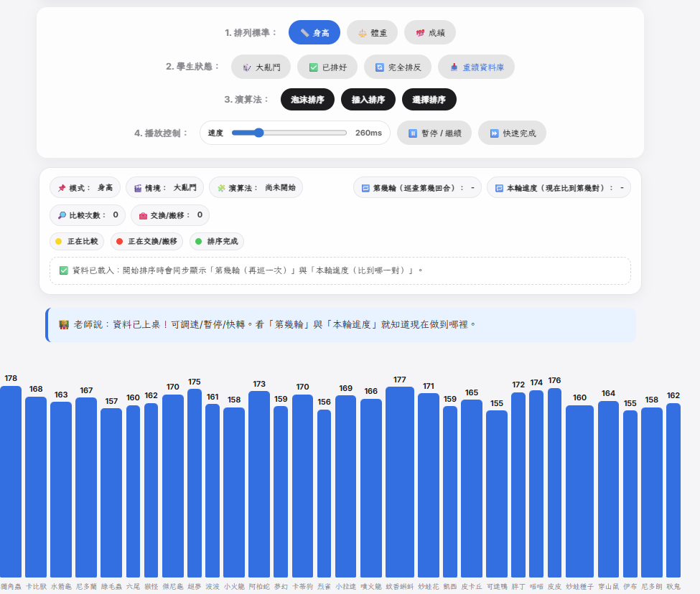Click the 喵喵 bar labeled 174

[x=536, y=484]
